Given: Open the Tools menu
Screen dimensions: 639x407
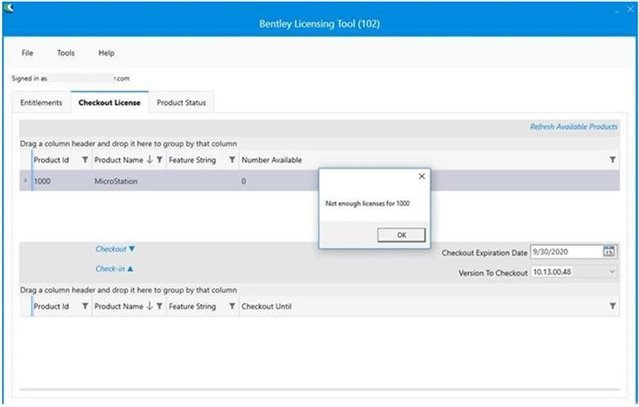Looking at the screenshot, I should [x=66, y=53].
